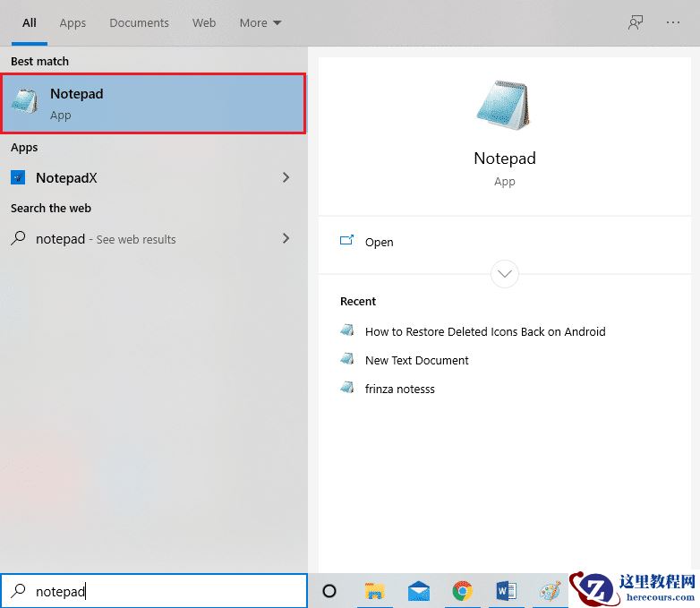Screen dimensions: 700x608
Task: Open the three-dot options menu
Action: pos(673,22)
